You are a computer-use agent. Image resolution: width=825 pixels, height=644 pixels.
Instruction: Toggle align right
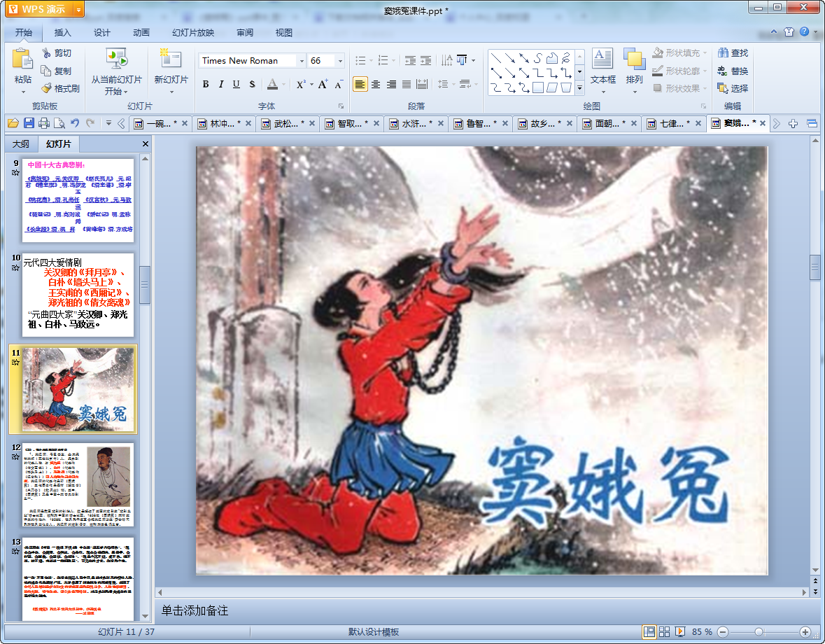coord(391,84)
